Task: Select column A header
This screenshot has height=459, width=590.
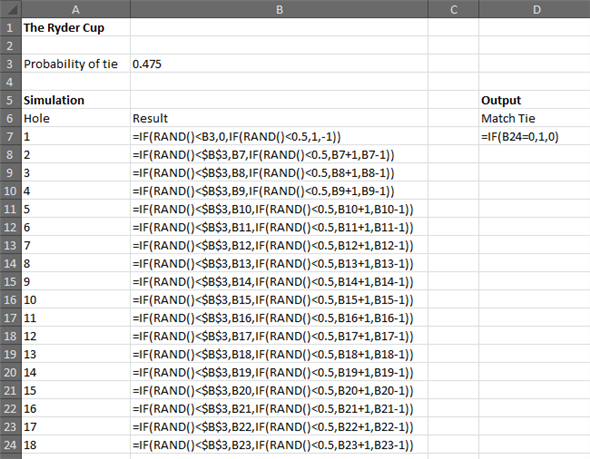Action: tap(76, 9)
